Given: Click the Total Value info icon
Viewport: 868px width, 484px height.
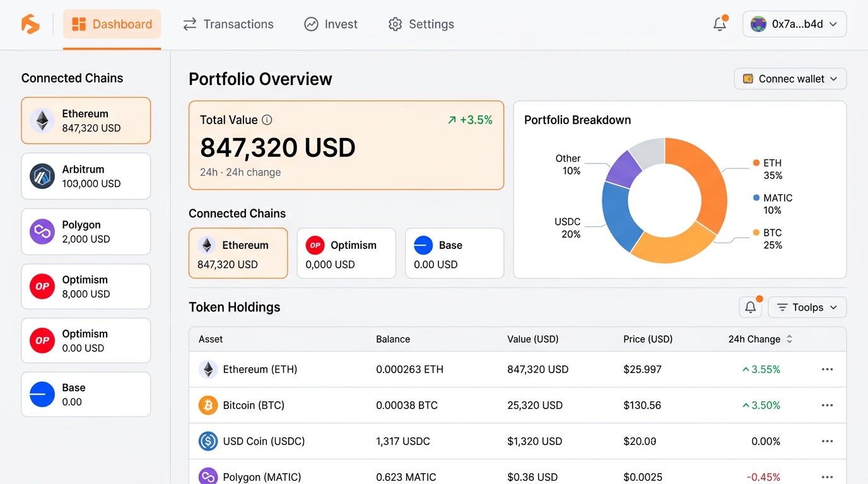Looking at the screenshot, I should point(267,120).
